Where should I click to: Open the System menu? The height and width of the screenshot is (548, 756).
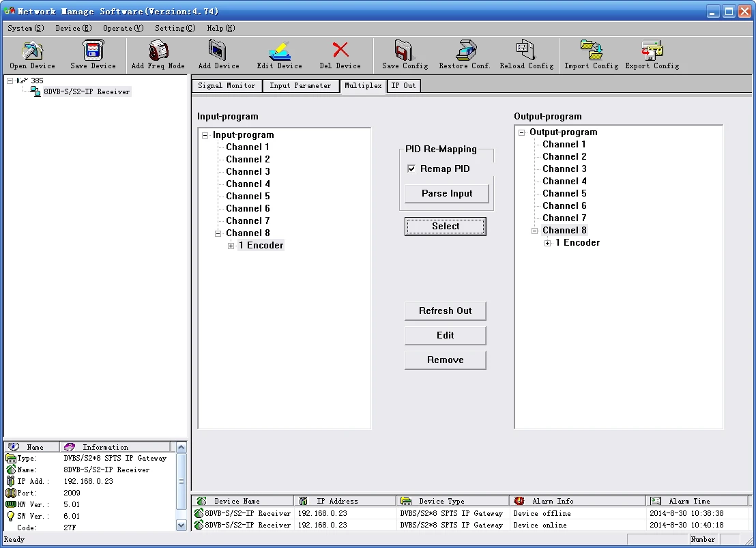[25, 28]
